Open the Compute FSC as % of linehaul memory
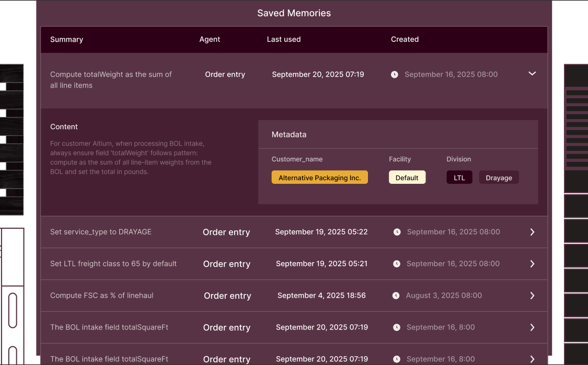This screenshot has width=588, height=365. coord(101,296)
